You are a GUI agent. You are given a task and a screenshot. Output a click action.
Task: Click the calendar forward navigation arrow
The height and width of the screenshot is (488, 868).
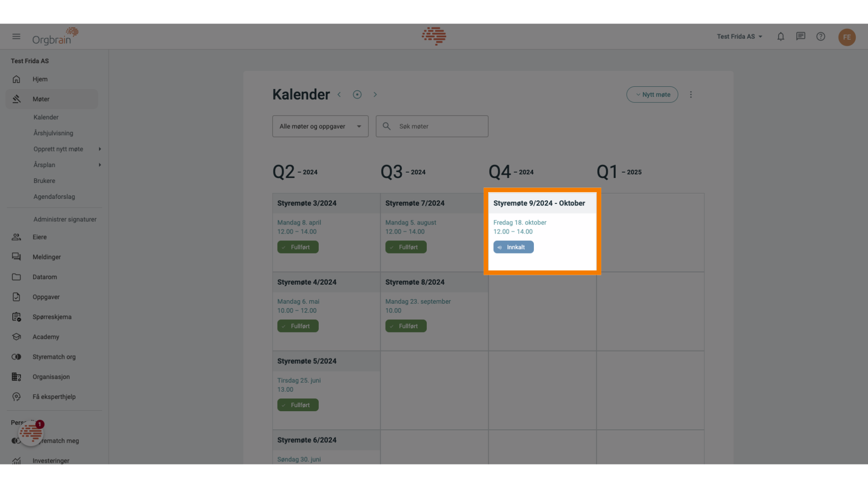click(375, 94)
